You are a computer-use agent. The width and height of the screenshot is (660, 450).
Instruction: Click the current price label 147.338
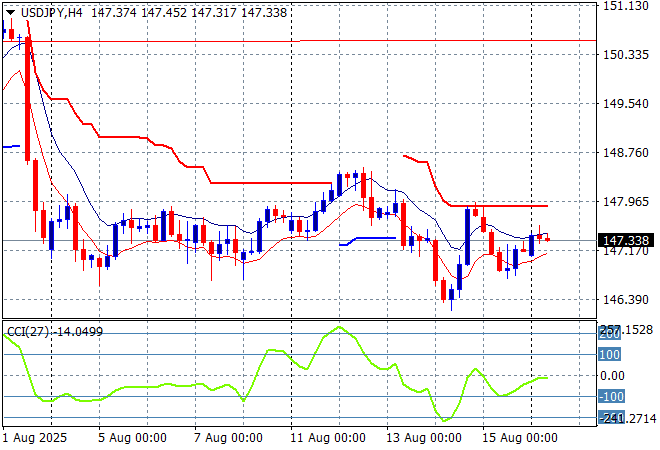pos(626,241)
